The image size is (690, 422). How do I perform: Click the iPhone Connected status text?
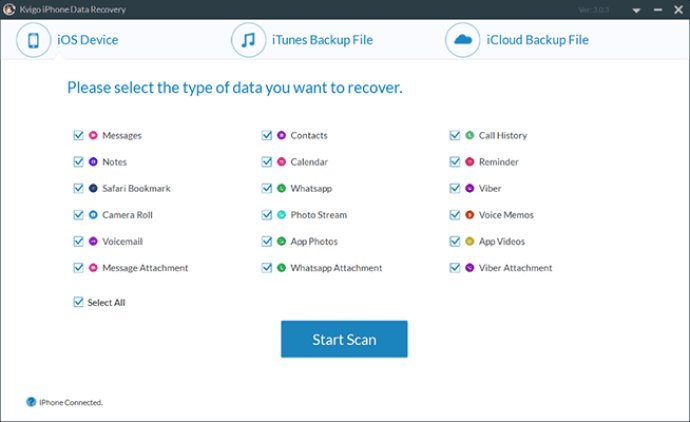pos(71,402)
